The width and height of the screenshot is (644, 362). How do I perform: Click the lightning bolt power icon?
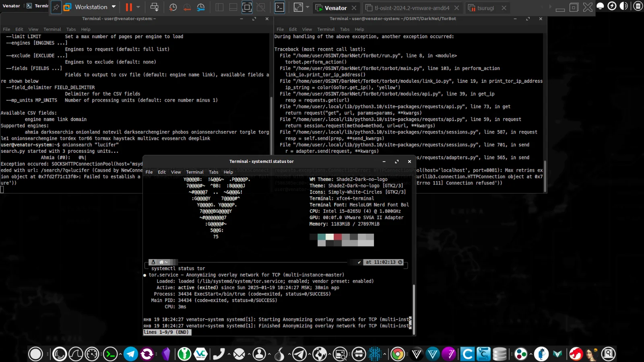pos(612,6)
